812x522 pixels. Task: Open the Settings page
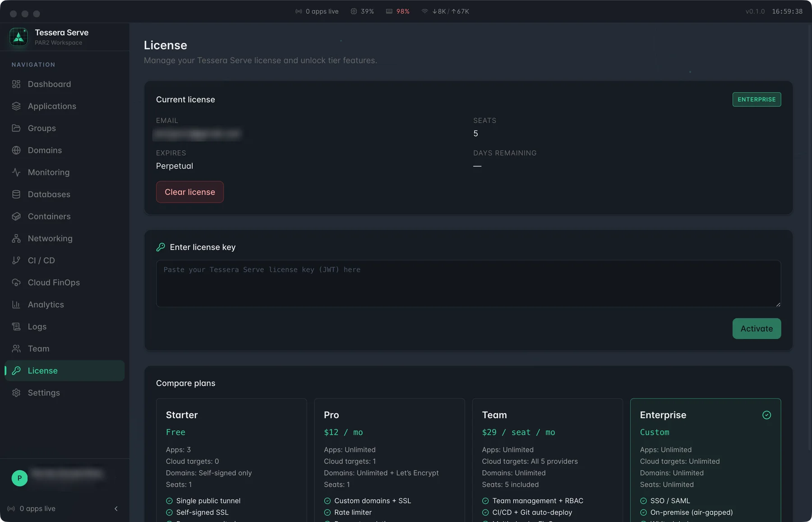tap(65, 393)
